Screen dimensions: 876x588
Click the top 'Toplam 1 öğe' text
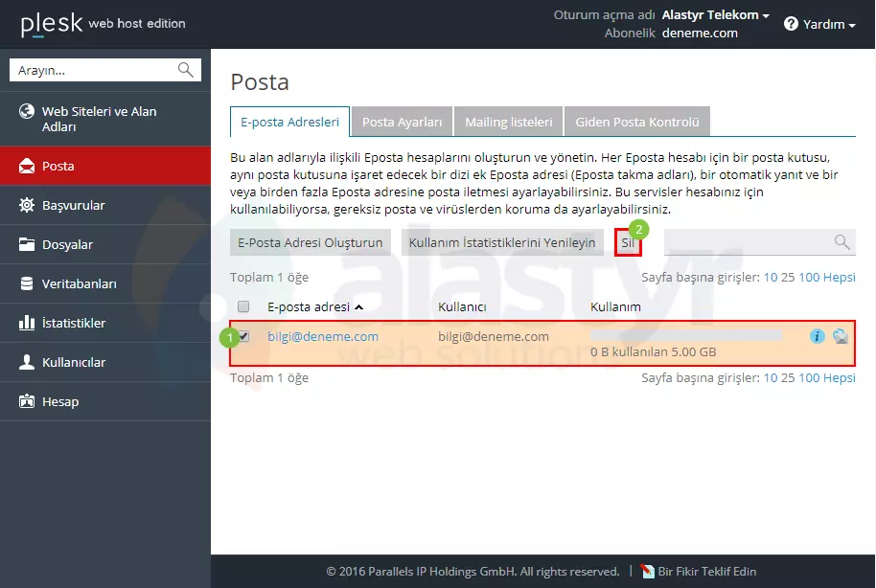269,277
